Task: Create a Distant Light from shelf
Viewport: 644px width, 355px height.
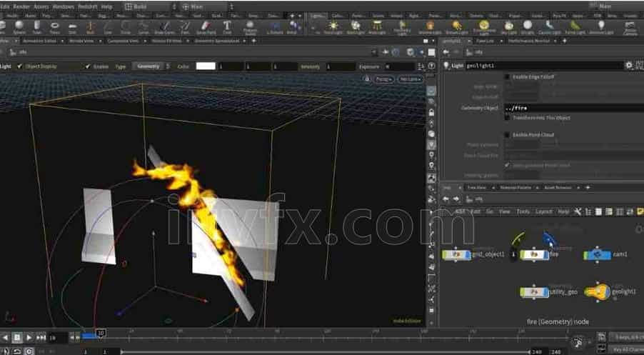Action: click(x=457, y=26)
